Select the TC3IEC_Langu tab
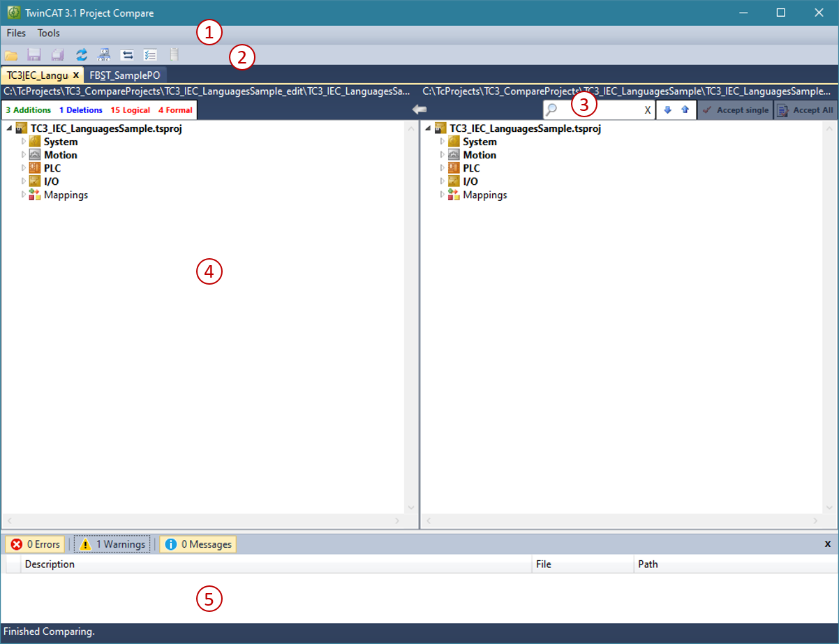This screenshot has width=839, height=644. 37,75
